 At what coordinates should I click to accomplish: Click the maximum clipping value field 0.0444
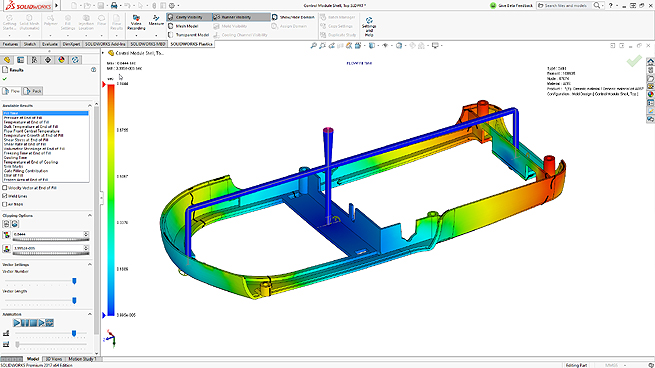click(48, 234)
